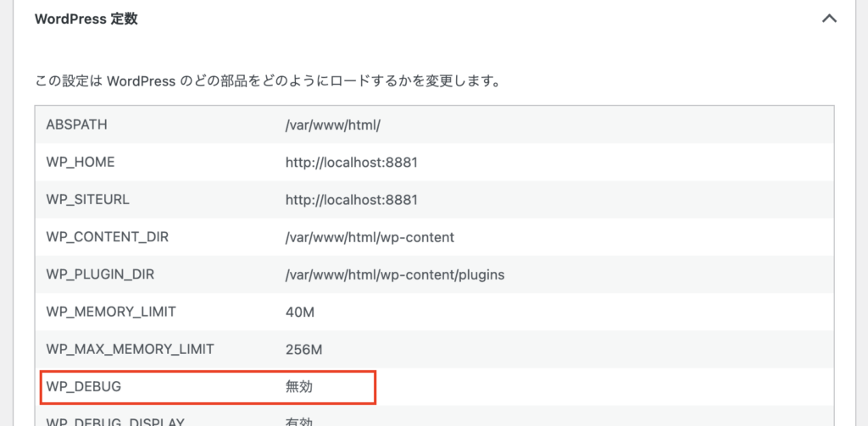The width and height of the screenshot is (868, 426).
Task: Select the WP_MAX_MEMORY_LIMIT constant name
Action: coord(130,350)
